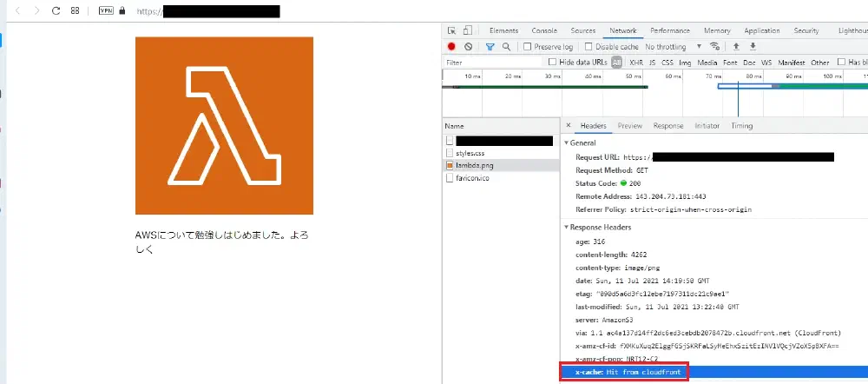The width and height of the screenshot is (868, 384).
Task: Click the network Filter text field
Action: coord(493,63)
